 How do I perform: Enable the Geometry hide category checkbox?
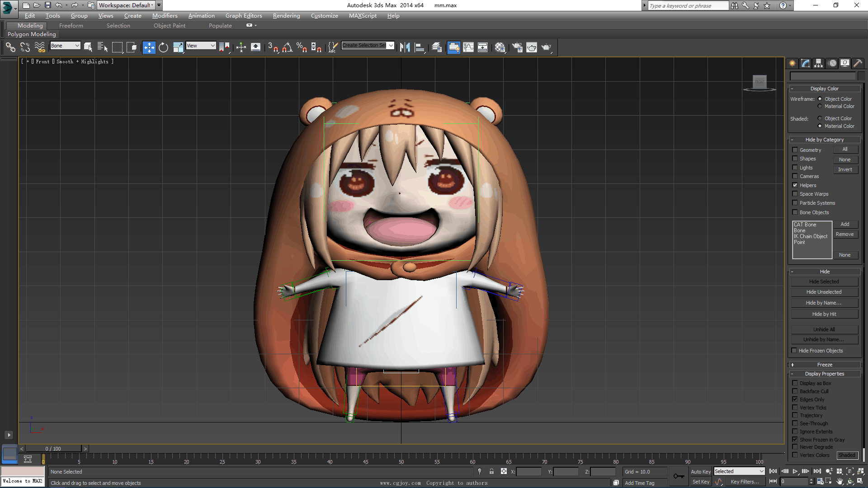tap(795, 150)
